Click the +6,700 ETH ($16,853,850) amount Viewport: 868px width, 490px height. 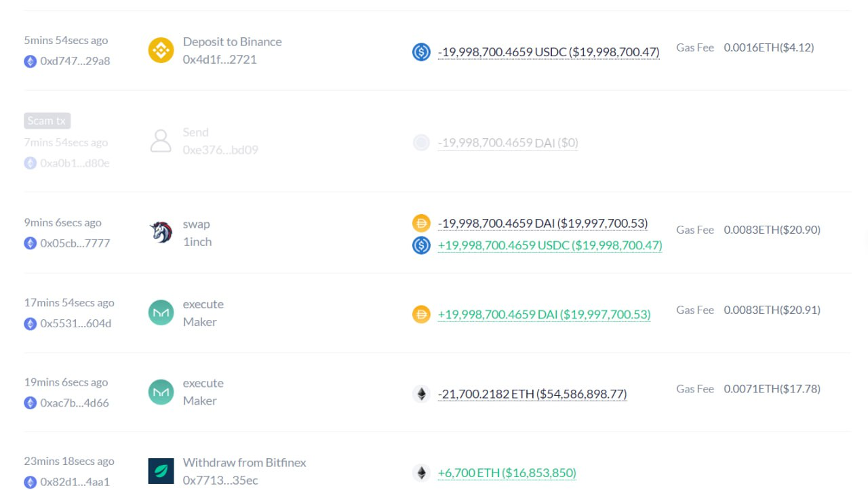pyautogui.click(x=507, y=473)
